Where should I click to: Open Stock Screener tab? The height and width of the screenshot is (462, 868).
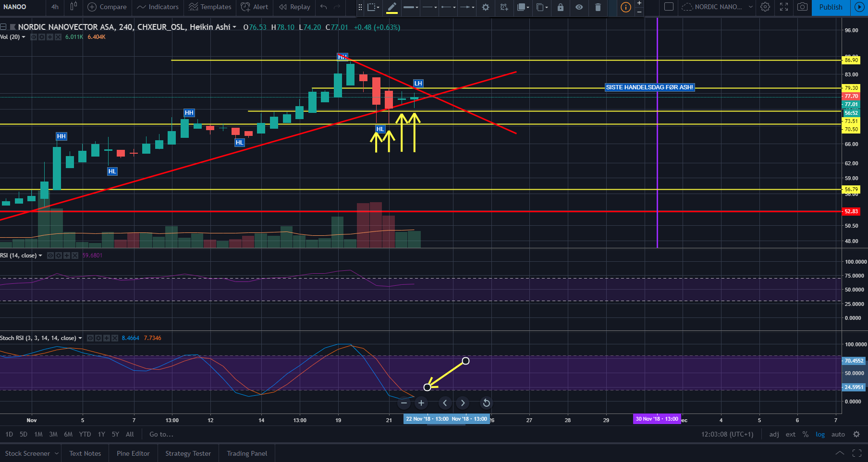(x=32, y=453)
